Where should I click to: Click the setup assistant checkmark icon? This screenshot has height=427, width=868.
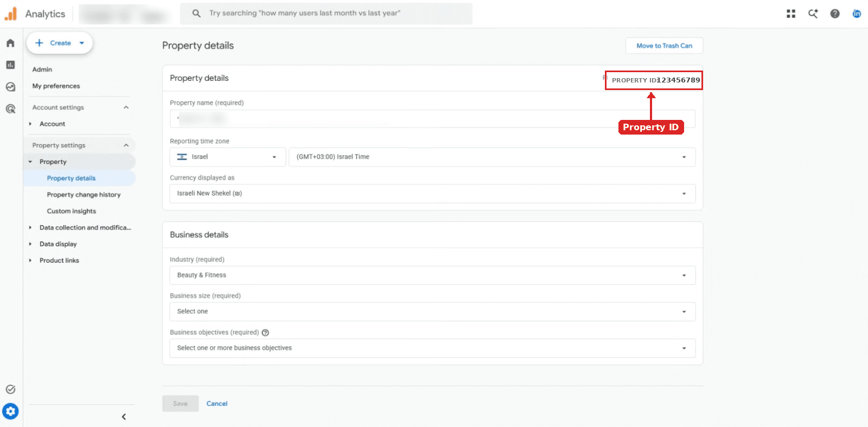point(10,389)
